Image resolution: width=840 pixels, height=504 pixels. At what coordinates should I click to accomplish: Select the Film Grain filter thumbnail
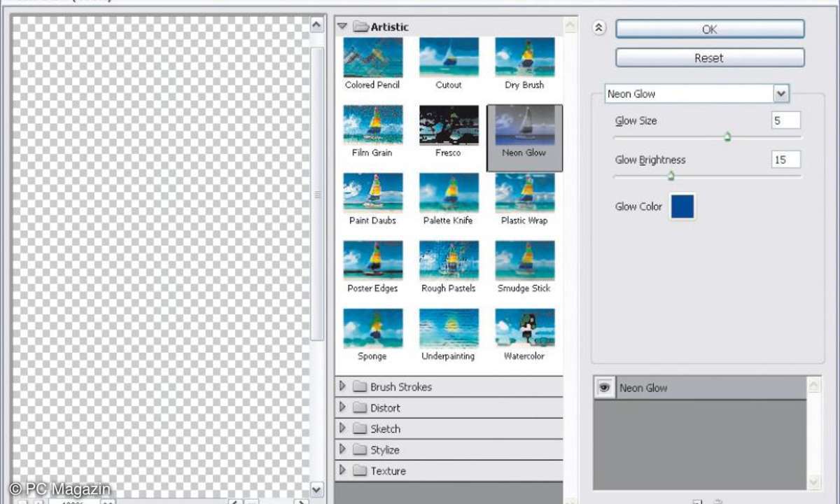(x=373, y=125)
